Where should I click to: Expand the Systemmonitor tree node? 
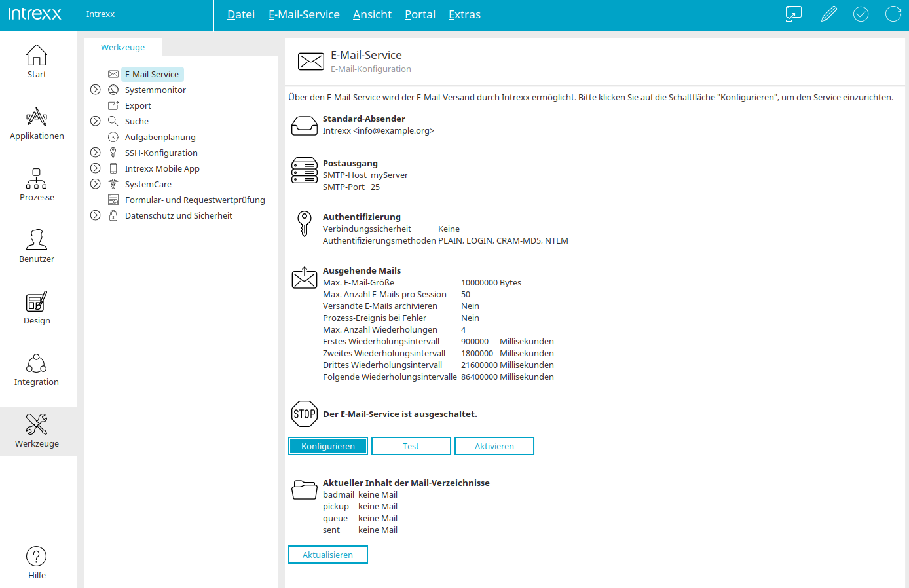[x=96, y=90]
